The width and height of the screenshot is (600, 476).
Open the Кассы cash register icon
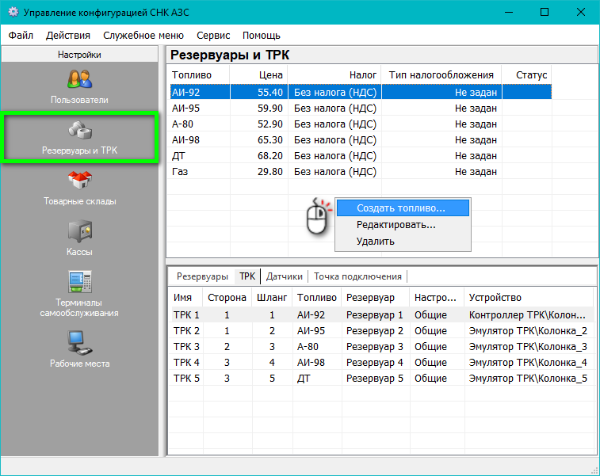click(x=79, y=232)
